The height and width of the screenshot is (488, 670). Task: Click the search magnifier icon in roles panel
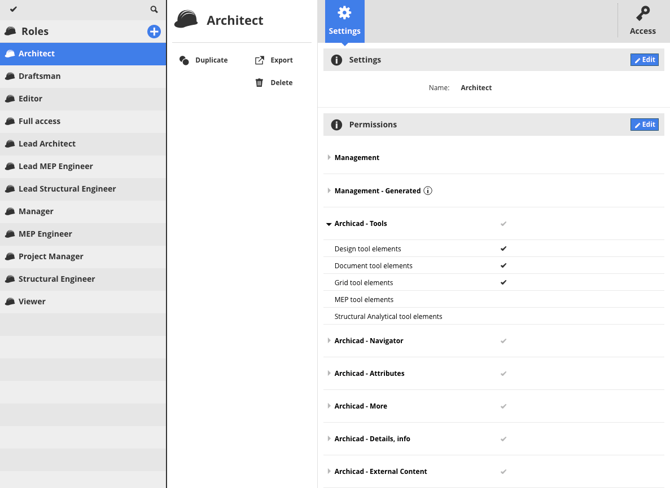pyautogui.click(x=154, y=9)
